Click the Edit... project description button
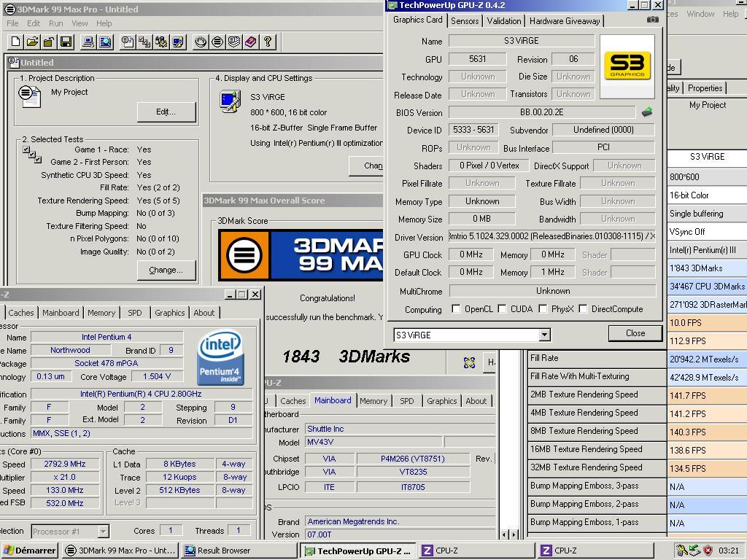747x560 pixels. [x=166, y=112]
